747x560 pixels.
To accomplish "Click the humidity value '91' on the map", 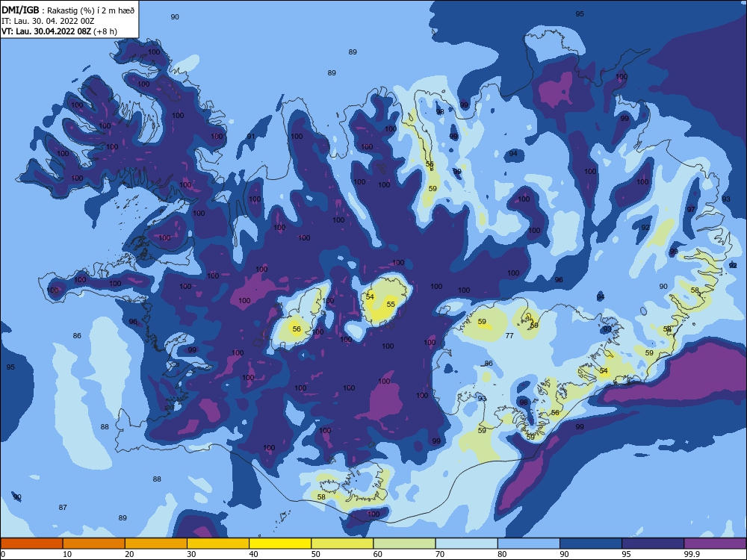I will click(251, 137).
